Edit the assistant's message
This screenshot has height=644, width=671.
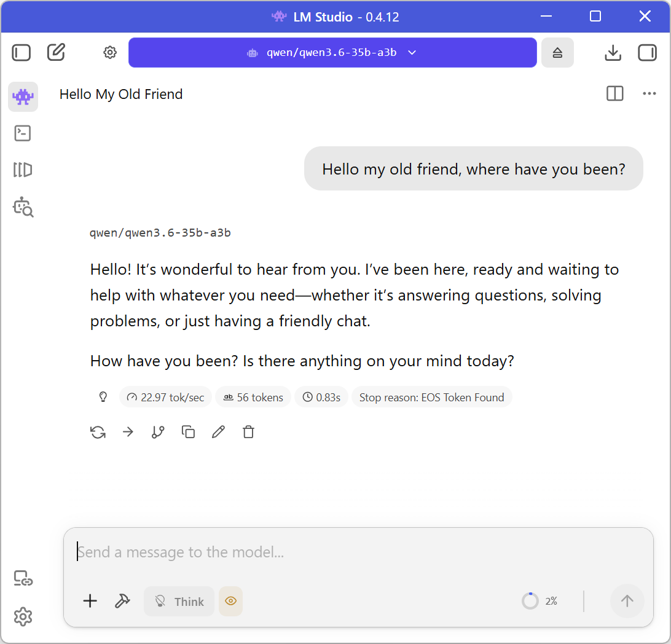click(x=218, y=432)
